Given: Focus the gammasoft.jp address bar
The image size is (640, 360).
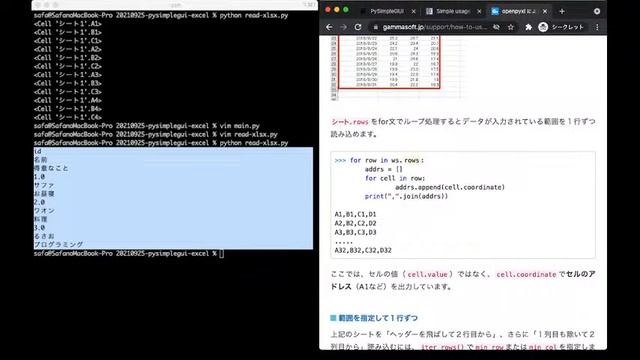Looking at the screenshot, I should 434,27.
